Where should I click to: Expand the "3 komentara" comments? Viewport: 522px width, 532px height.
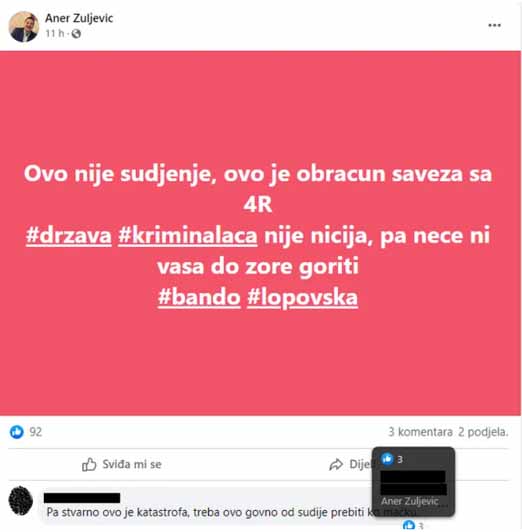coord(420,432)
